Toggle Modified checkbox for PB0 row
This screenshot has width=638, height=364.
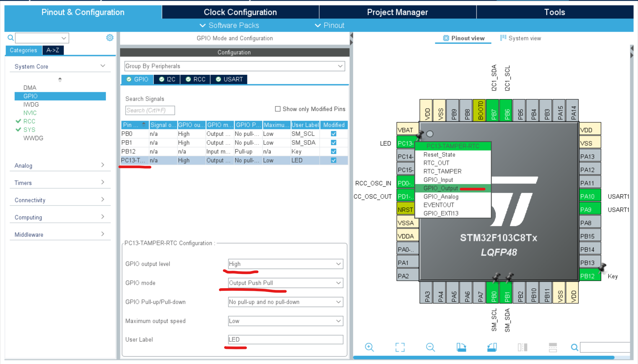[x=333, y=134]
